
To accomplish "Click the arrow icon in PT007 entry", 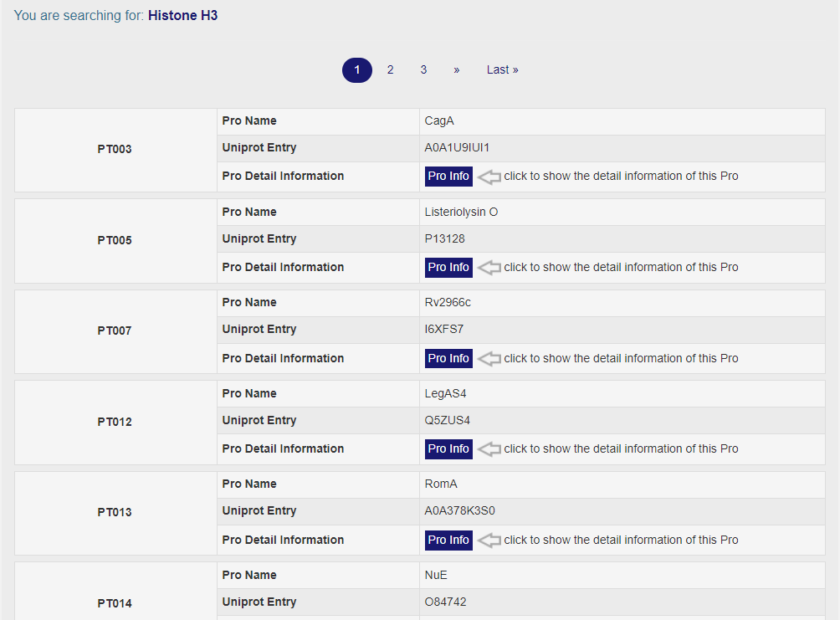I will (x=489, y=358).
